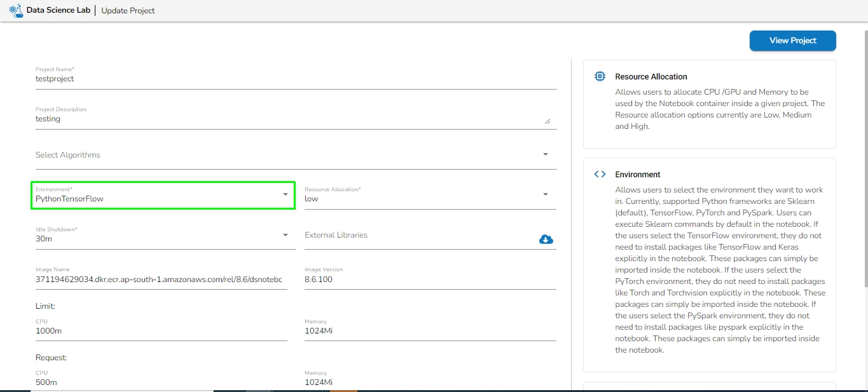Image resolution: width=868 pixels, height=392 pixels.
Task: Select the Image Name field
Action: pos(161,280)
